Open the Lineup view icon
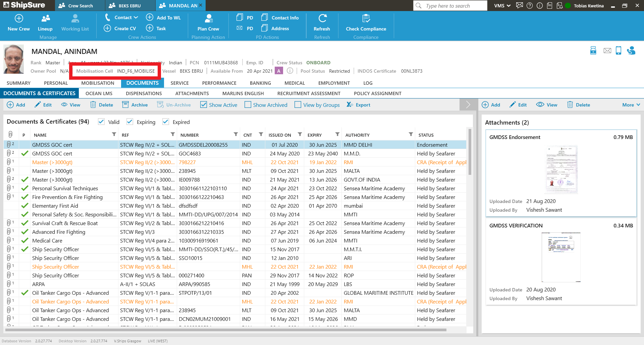 coord(45,18)
